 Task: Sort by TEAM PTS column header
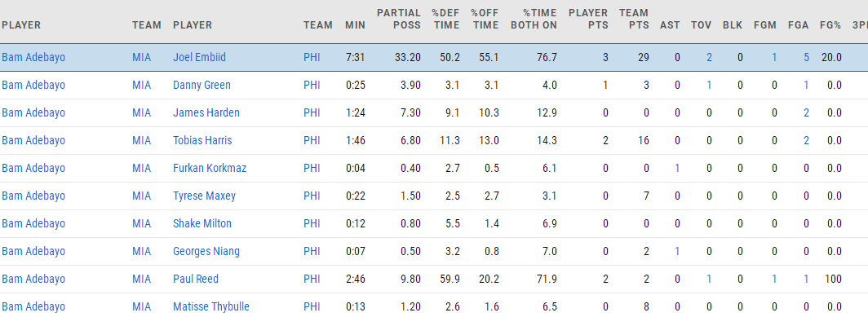click(x=634, y=19)
